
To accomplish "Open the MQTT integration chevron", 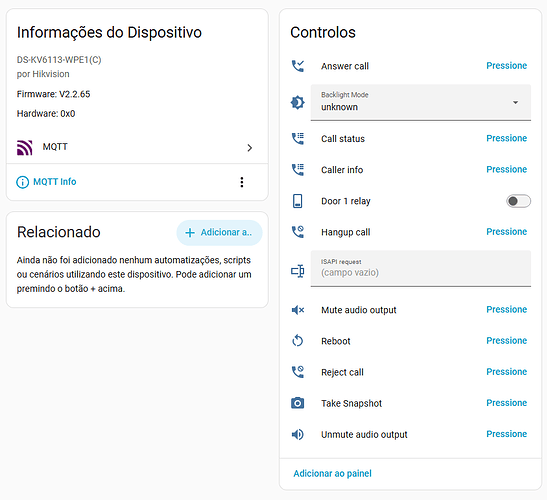I will [x=250, y=148].
